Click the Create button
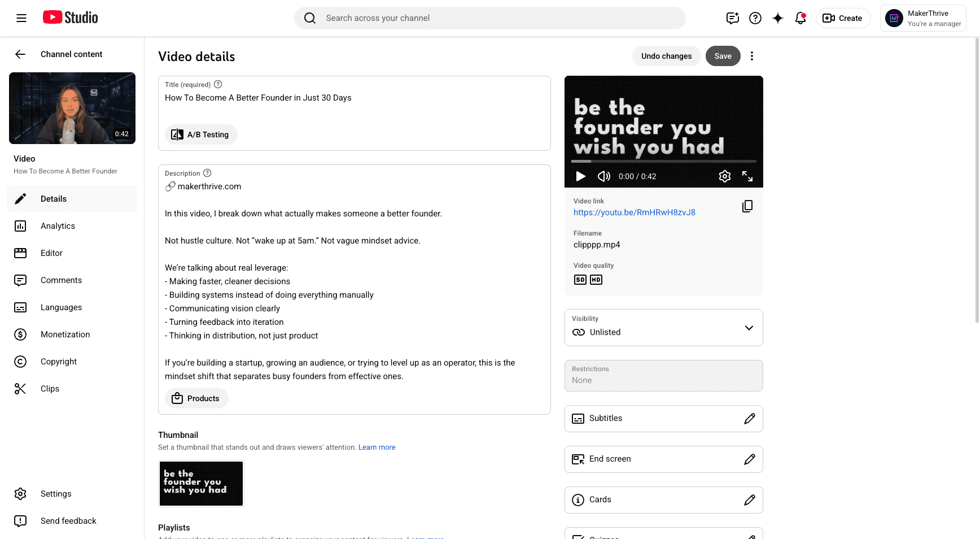 pyautogui.click(x=843, y=18)
